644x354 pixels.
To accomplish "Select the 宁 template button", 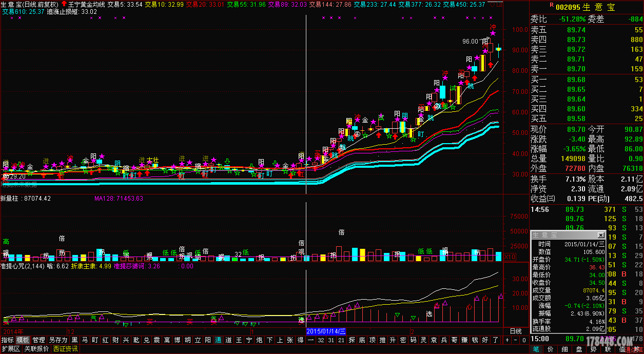I will (249, 340).
